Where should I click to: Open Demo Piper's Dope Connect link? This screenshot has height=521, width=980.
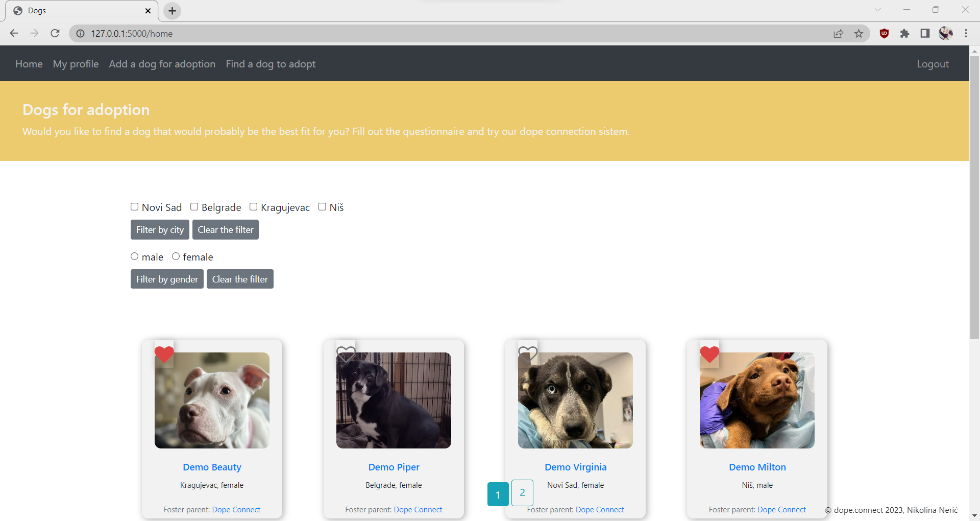[x=418, y=509]
